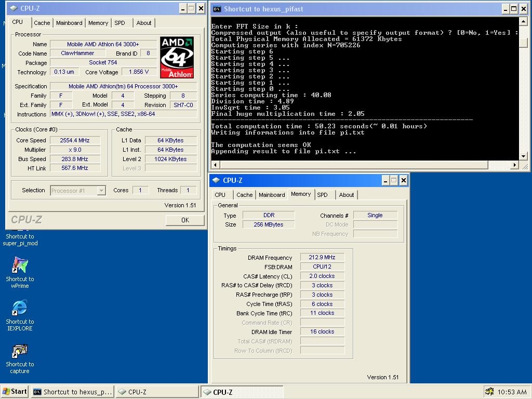Click the Bus Speed 283.8 MHz field
This screenshot has height=399, width=532.
pos(75,159)
